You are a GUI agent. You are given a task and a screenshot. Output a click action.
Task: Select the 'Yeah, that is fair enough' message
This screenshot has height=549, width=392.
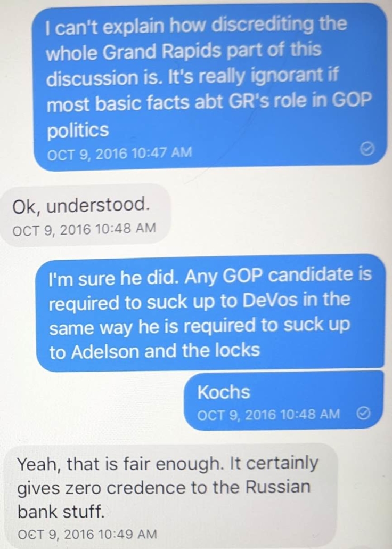[169, 496]
